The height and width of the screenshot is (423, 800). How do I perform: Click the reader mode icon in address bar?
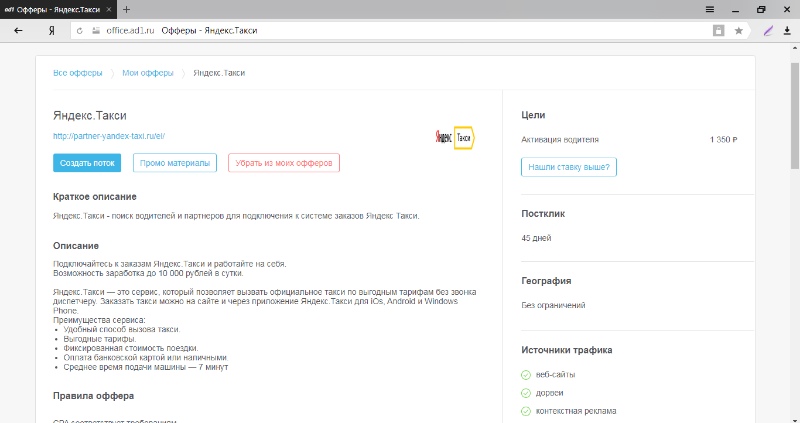tap(718, 31)
